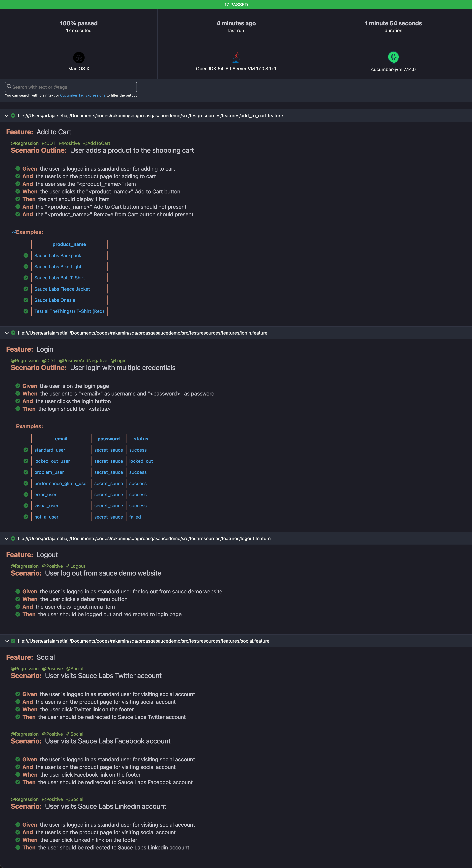
Task: Click passed status icon of add_to_cart.feature
Action: pos(13,116)
